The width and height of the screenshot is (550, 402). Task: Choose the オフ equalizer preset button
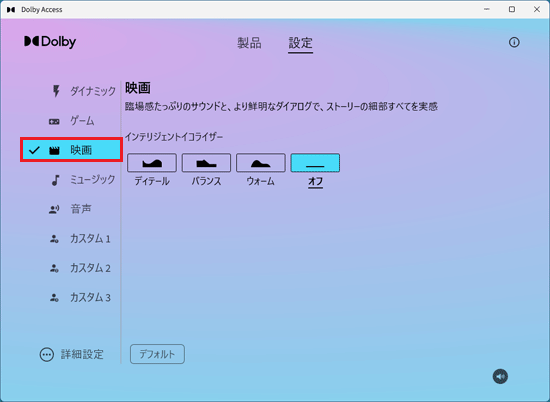click(315, 162)
